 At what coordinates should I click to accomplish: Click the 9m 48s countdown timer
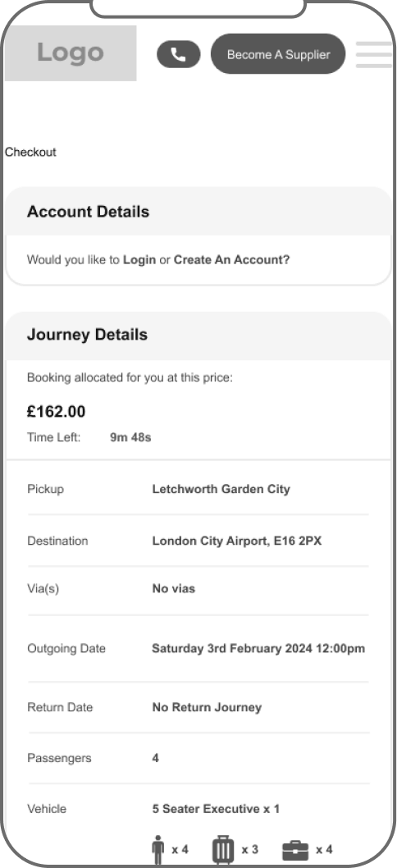[130, 437]
